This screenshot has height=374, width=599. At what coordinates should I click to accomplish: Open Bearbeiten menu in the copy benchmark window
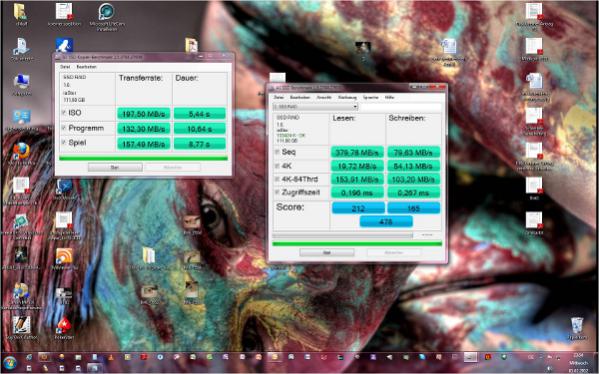86,67
